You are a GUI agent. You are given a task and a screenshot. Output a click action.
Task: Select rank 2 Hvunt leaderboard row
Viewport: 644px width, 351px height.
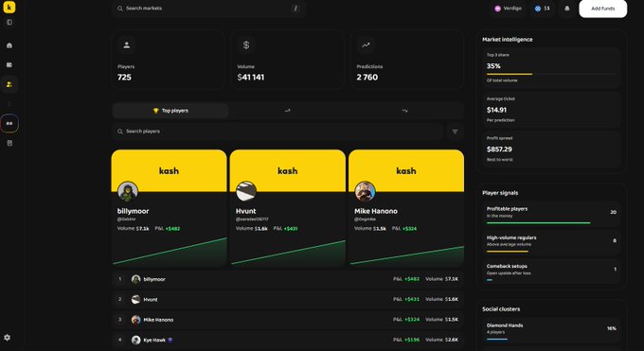(288, 299)
